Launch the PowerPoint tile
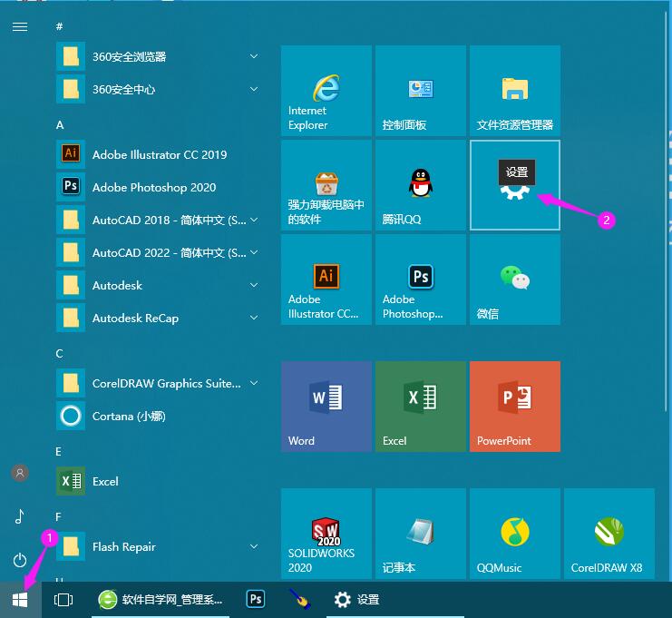Viewport: 672px width, 618px height. (x=515, y=407)
